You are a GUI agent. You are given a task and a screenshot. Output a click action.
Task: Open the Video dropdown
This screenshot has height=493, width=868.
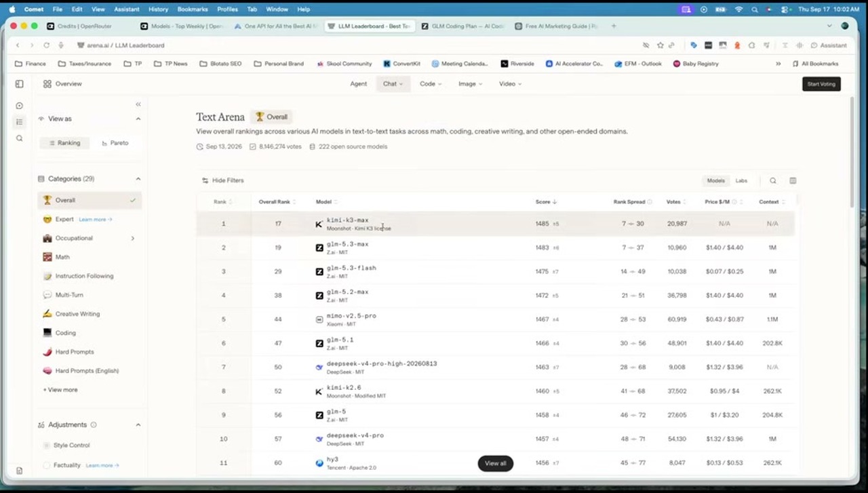[510, 84]
